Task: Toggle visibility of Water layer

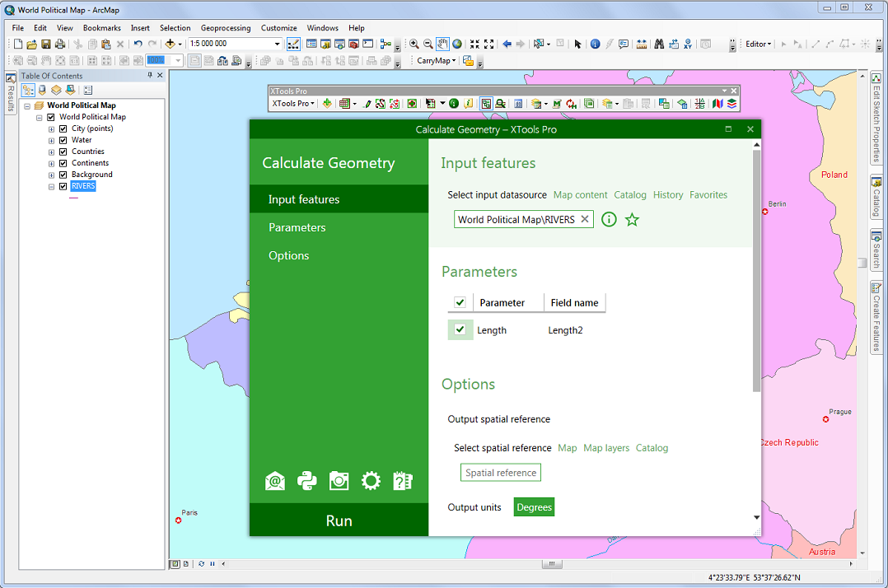Action: (x=63, y=140)
